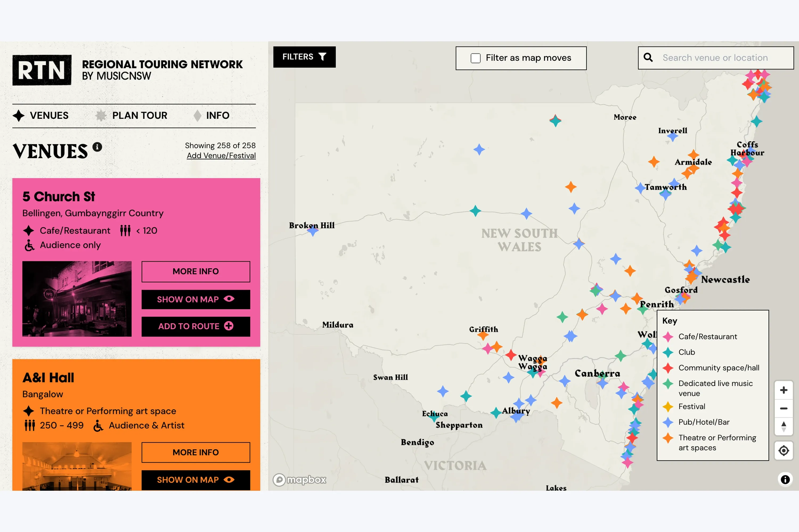Screen dimensions: 799x532
Task: Open the Venues heading info icon
Action: [x=97, y=147]
